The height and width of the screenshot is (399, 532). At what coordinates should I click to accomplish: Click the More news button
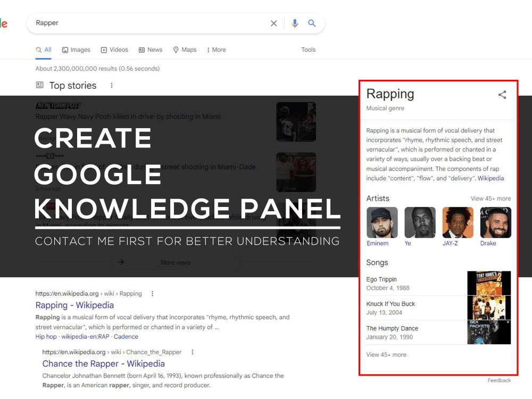tap(176, 262)
